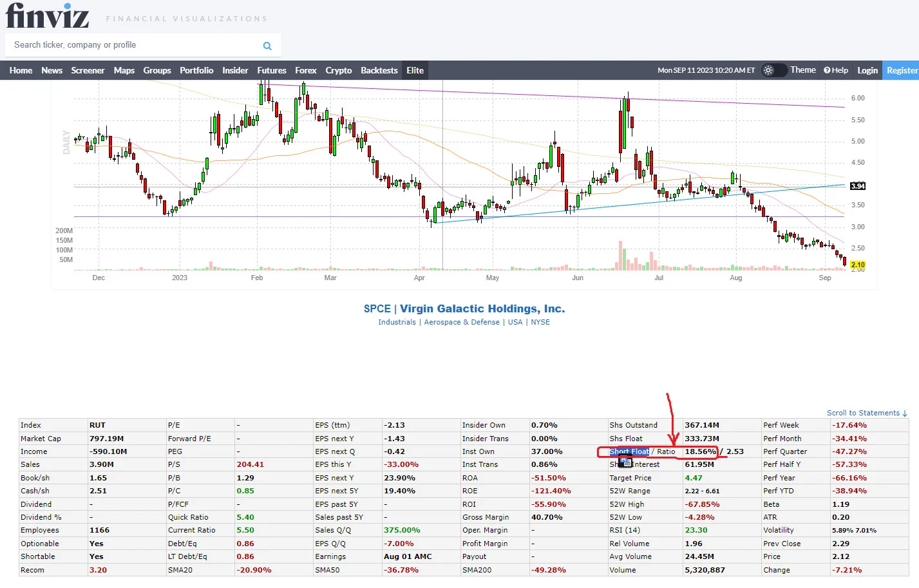Screen dimensions: 919x588
Task: Open the USA country link
Action: [515, 322]
